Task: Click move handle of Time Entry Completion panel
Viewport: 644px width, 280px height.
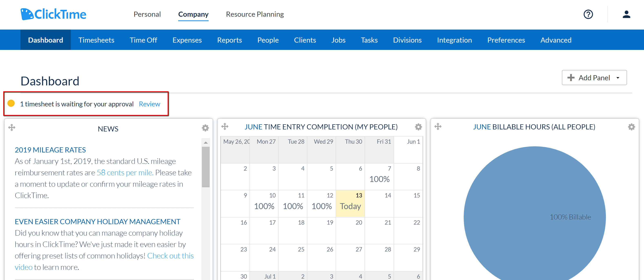Action: pyautogui.click(x=225, y=126)
